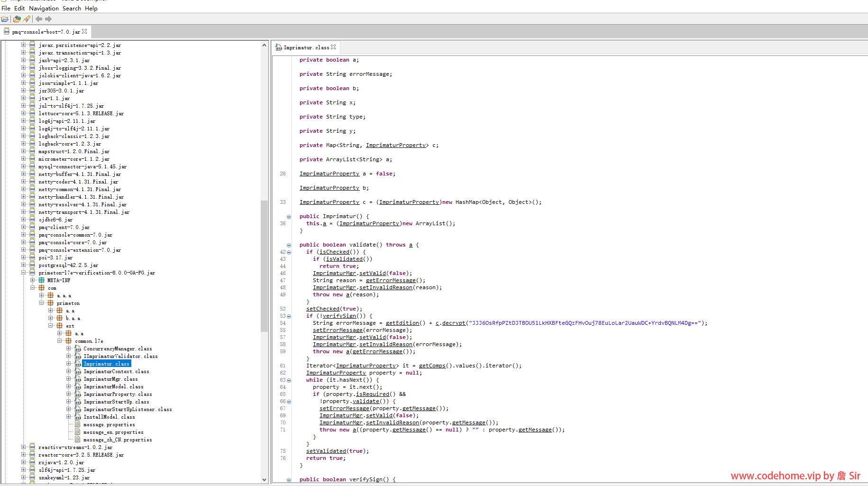Click jar icon beside primeton-l7e-verification jar
The height and width of the screenshot is (486, 868).
32,273
